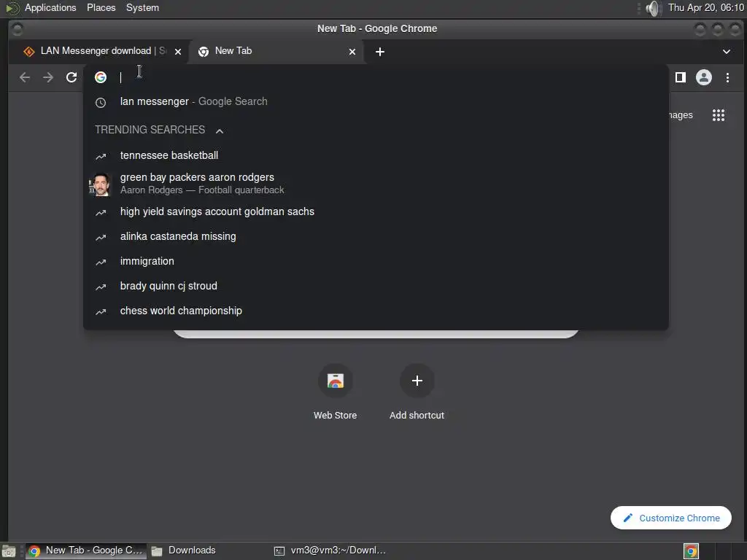Close the LAN Messenger download tab
747x560 pixels.
pyautogui.click(x=178, y=52)
